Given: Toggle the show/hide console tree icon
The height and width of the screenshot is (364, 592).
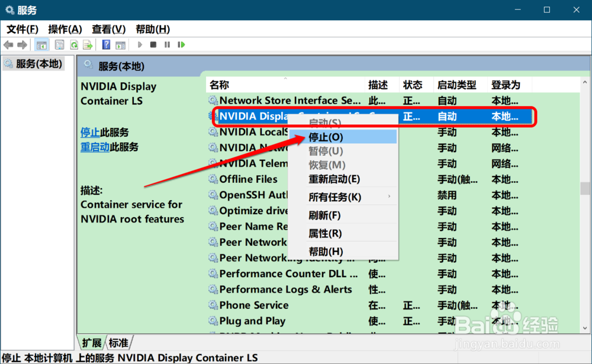Looking at the screenshot, I should (41, 45).
